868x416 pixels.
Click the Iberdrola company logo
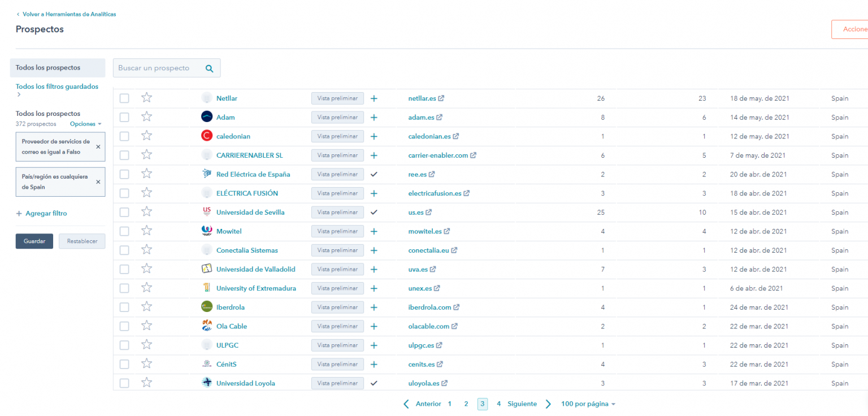pos(207,307)
